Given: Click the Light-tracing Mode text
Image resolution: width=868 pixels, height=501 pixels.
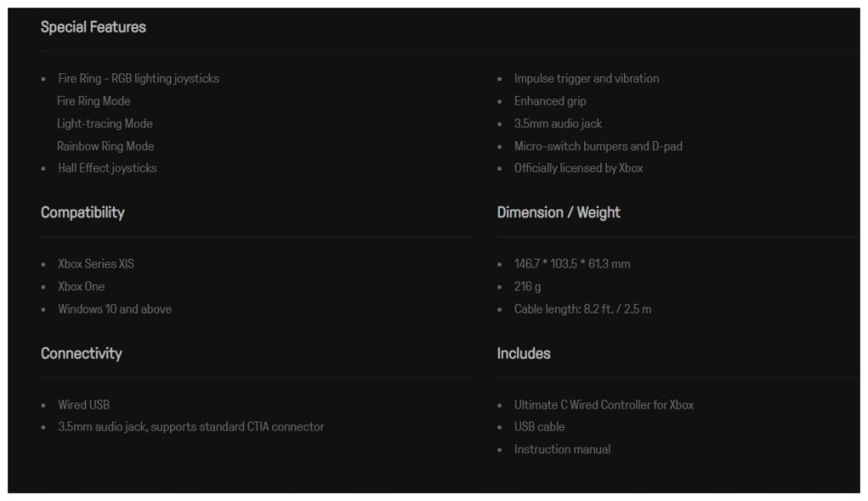Looking at the screenshot, I should (x=105, y=124).
